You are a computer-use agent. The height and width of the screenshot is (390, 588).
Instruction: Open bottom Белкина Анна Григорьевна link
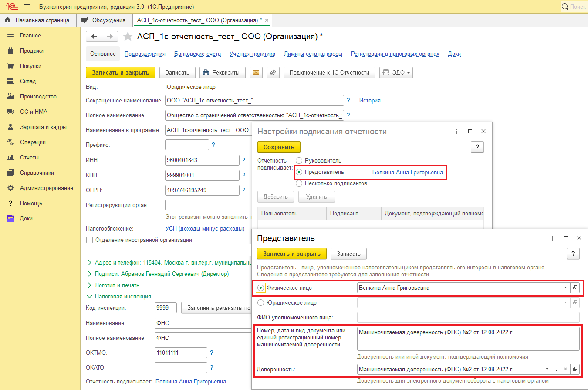pos(191,382)
